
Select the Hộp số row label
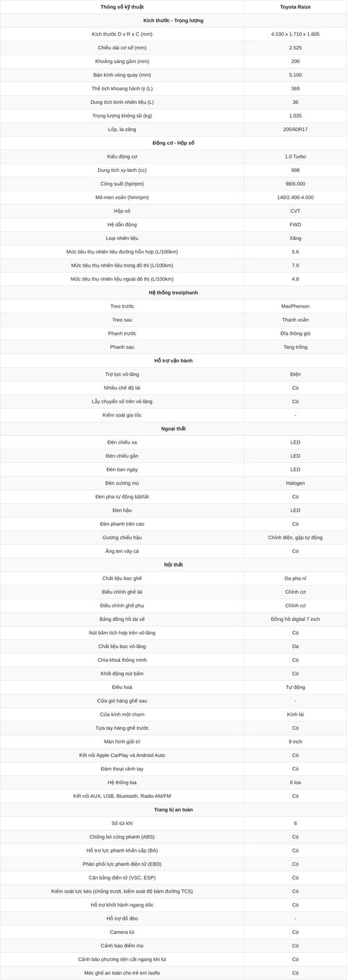click(122, 211)
